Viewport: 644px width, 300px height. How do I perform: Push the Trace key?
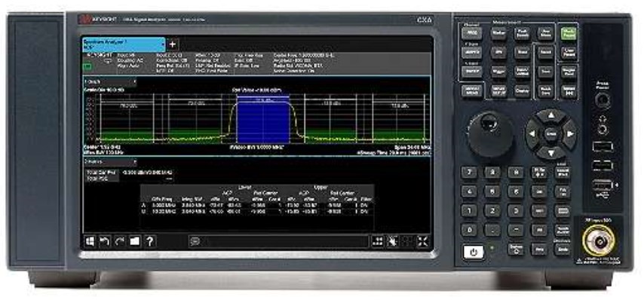click(x=523, y=53)
